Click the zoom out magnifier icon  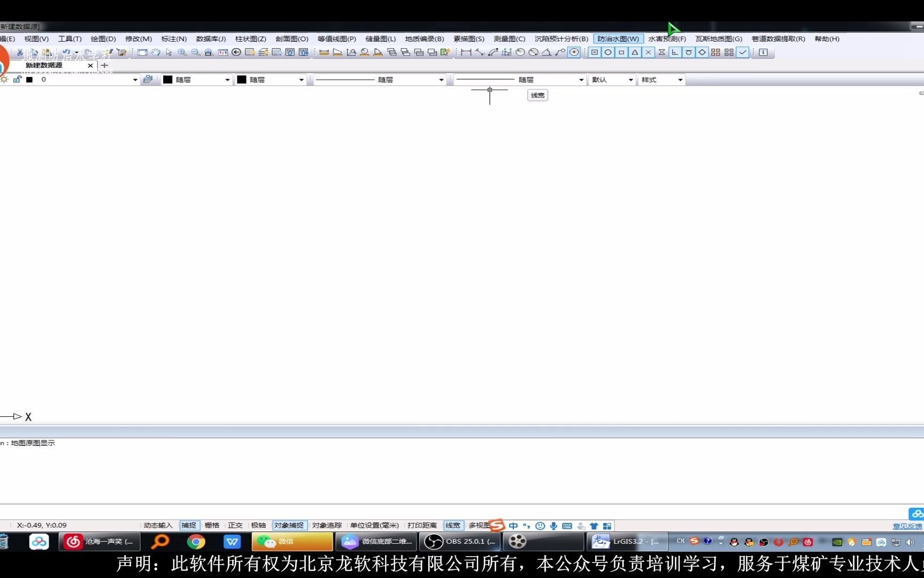pos(196,52)
